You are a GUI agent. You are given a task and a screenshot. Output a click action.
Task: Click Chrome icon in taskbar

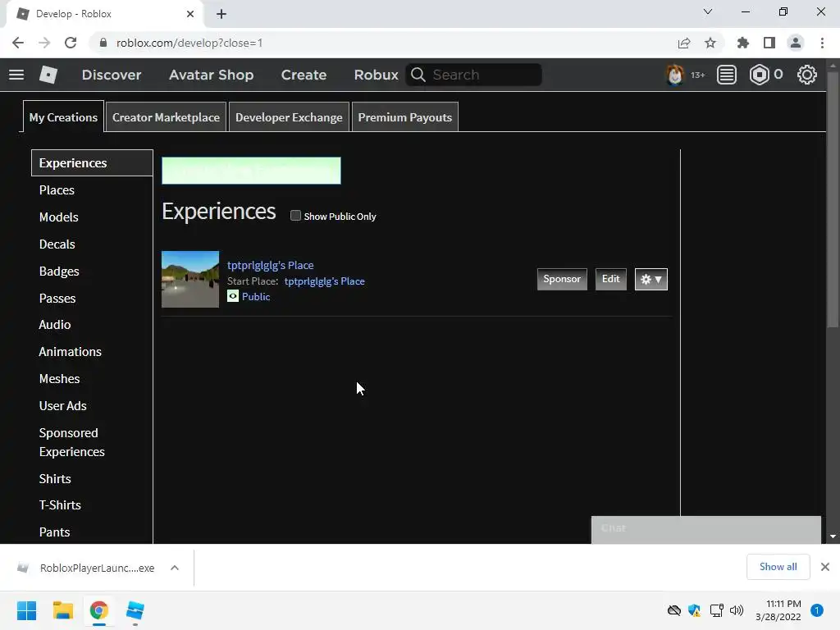99,610
